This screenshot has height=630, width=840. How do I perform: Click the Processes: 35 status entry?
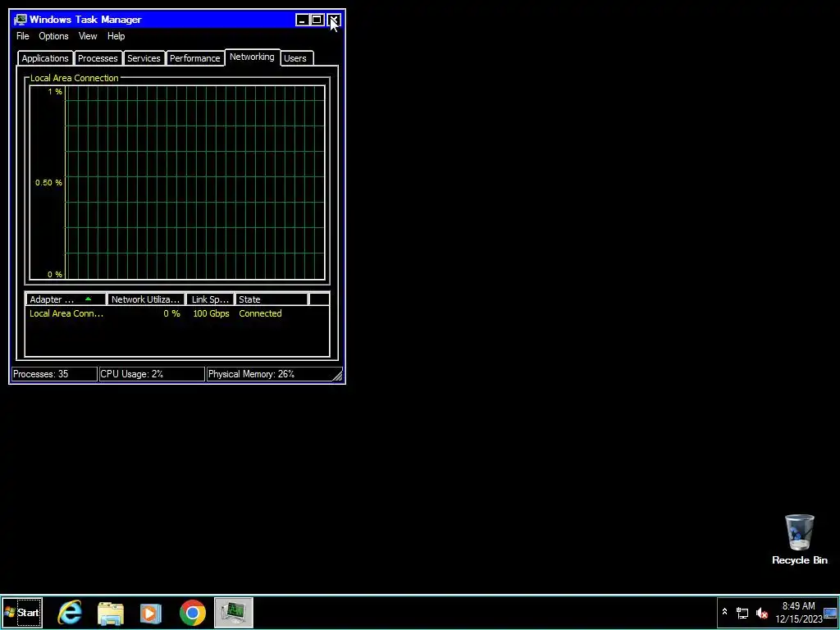click(54, 374)
